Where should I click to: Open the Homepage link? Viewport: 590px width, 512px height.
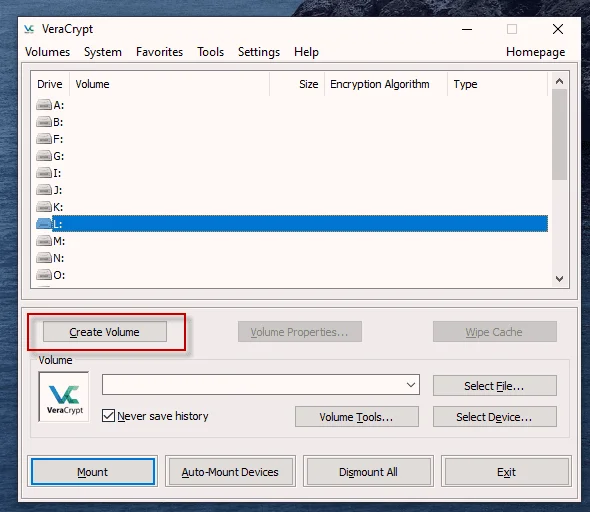click(x=535, y=52)
